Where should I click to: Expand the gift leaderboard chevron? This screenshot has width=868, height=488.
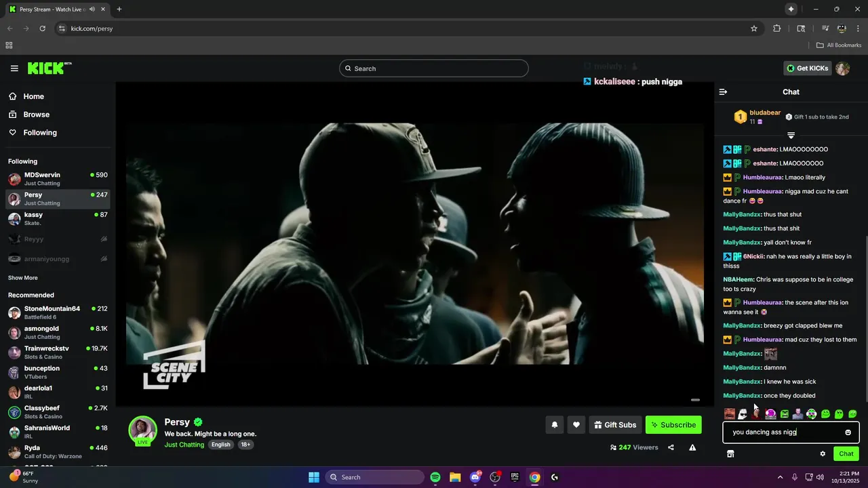point(791,136)
